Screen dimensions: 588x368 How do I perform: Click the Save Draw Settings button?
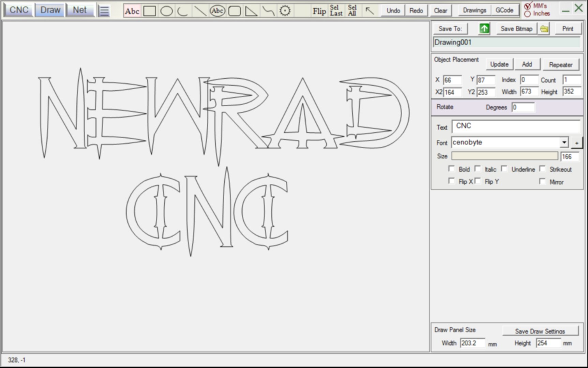click(540, 331)
